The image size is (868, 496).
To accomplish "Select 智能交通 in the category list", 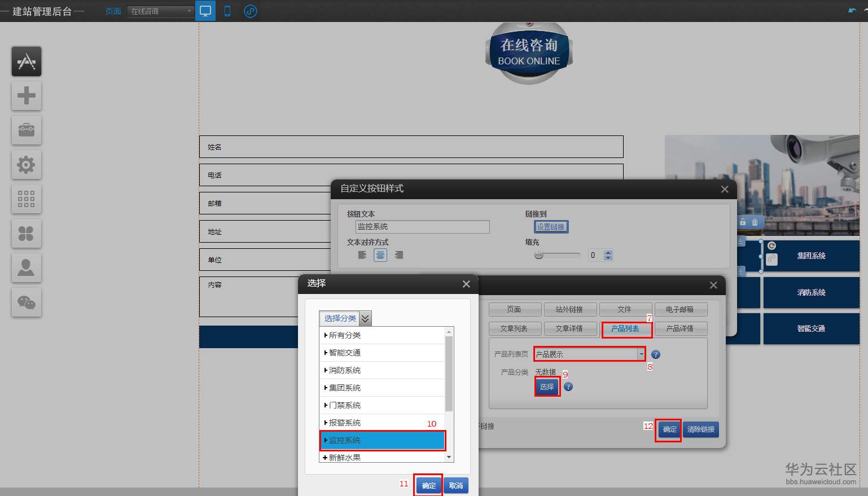I will tap(382, 353).
